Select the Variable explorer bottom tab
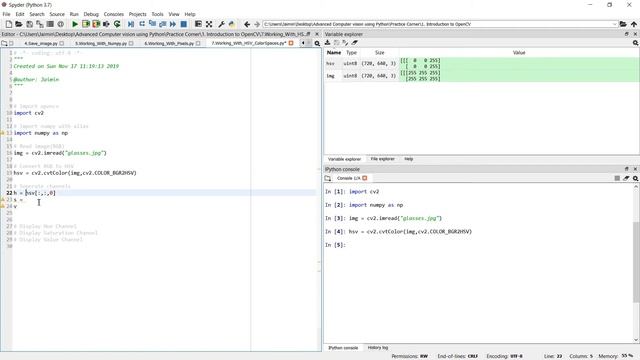Viewport: 640px width, 360px height. [x=344, y=159]
